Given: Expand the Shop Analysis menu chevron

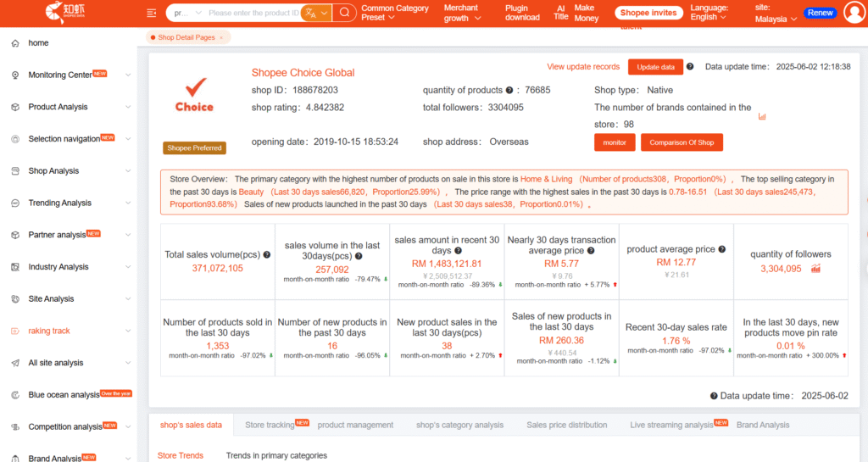Looking at the screenshot, I should coord(128,171).
